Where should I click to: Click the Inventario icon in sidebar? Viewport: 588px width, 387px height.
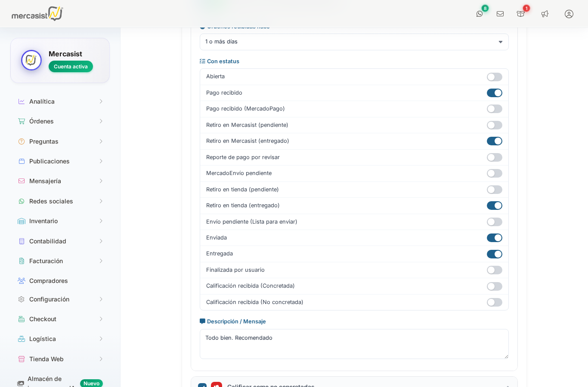pyautogui.click(x=22, y=221)
